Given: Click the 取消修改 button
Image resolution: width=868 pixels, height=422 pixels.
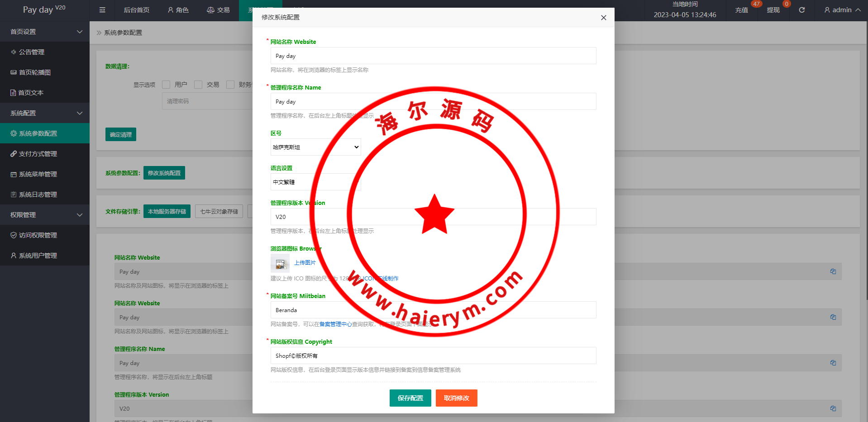Looking at the screenshot, I should coord(456,398).
